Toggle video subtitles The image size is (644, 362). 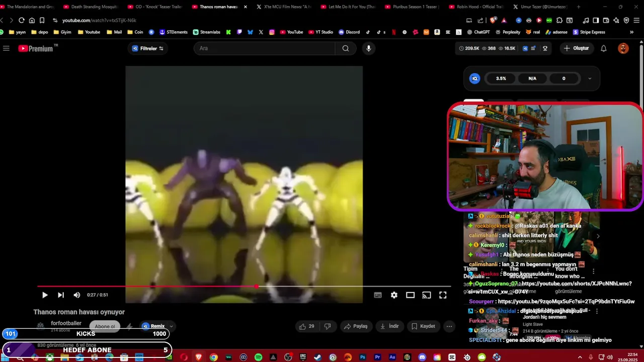point(378,295)
